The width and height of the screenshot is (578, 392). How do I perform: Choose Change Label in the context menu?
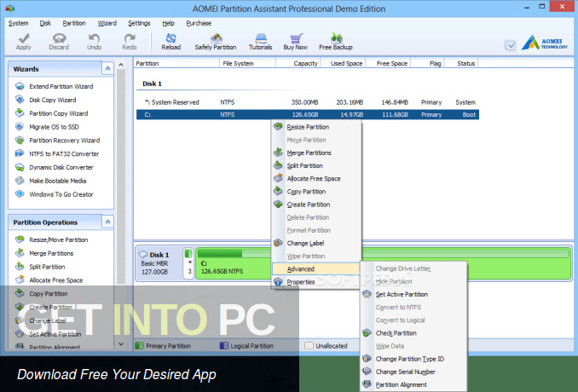(x=316, y=243)
